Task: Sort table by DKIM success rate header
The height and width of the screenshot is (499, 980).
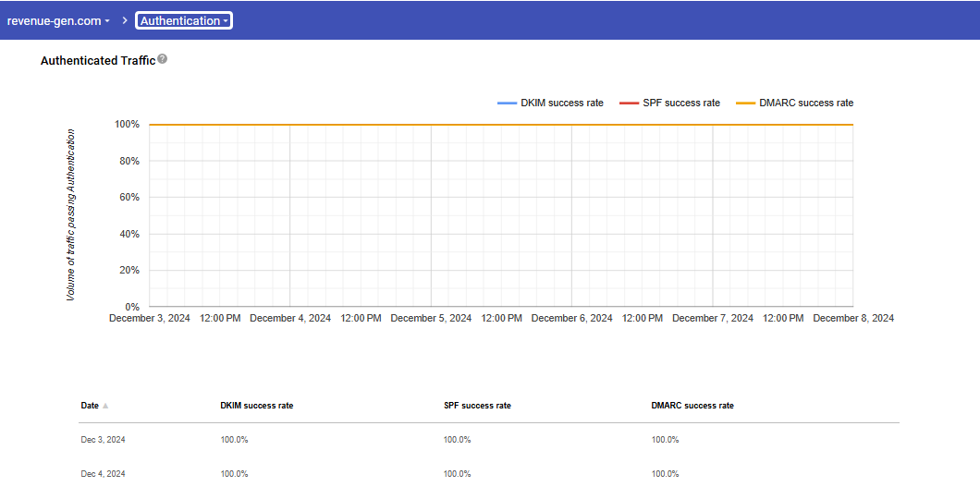Action: (256, 406)
